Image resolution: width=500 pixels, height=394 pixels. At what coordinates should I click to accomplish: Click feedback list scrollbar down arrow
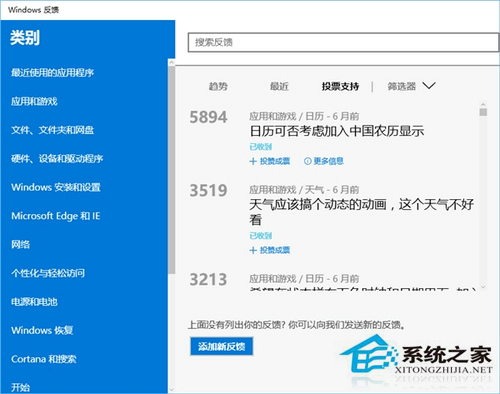(483, 287)
